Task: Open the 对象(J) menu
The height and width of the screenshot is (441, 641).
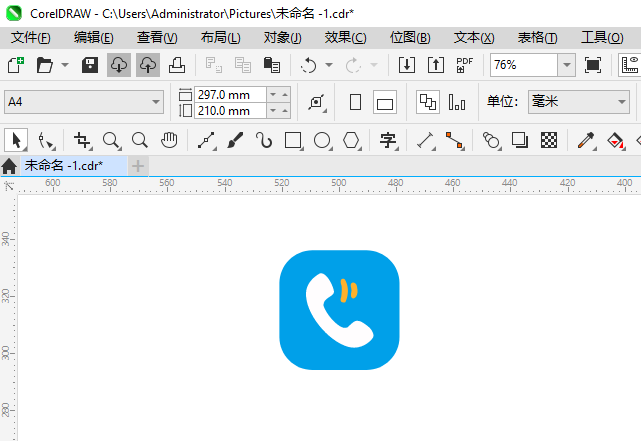Action: click(x=282, y=38)
